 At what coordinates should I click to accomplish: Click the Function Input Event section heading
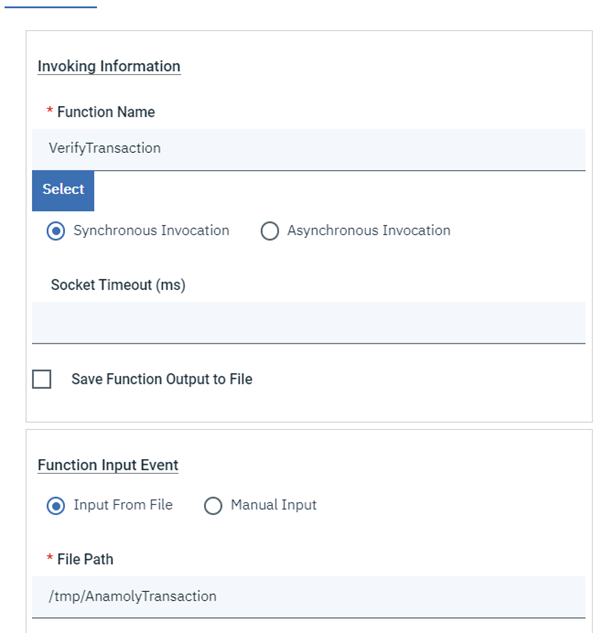click(x=108, y=465)
